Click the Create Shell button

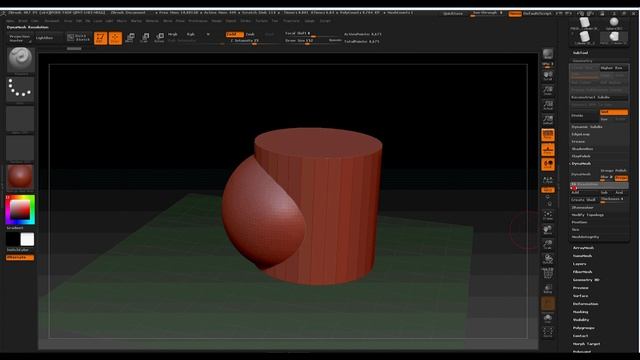coord(584,200)
